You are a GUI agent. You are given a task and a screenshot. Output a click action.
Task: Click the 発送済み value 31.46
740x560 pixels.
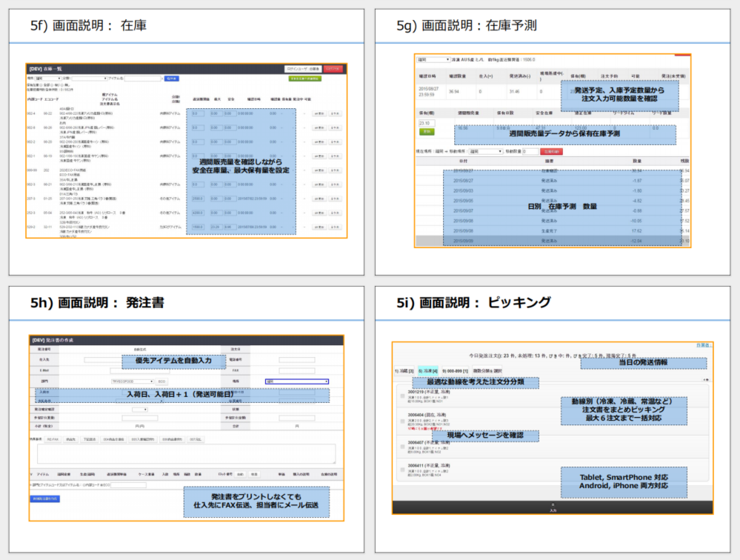514,92
